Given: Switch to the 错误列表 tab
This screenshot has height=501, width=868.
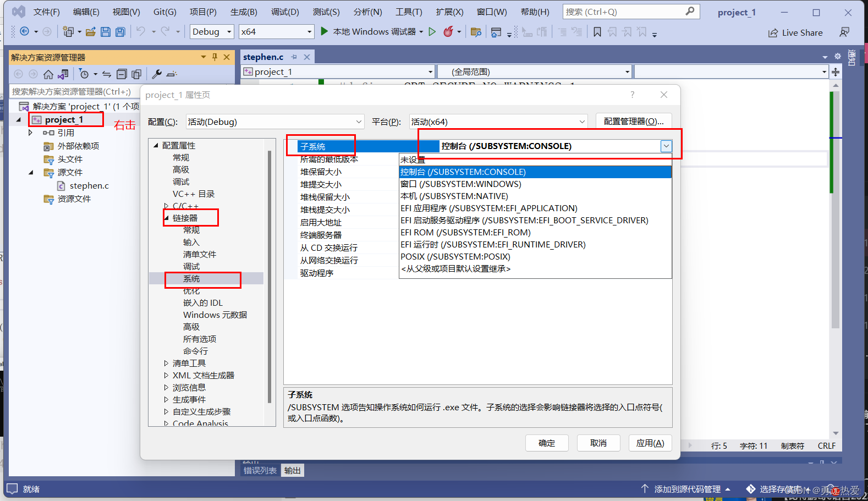Looking at the screenshot, I should coord(260,470).
